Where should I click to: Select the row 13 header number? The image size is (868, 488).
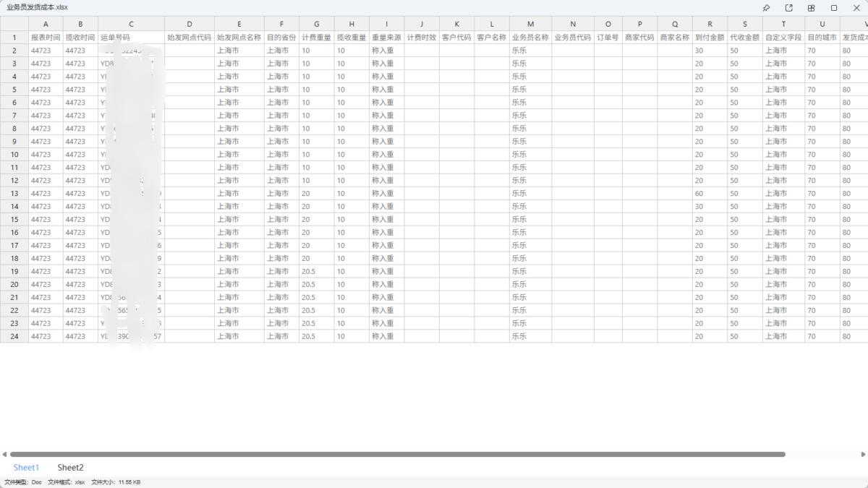14,193
